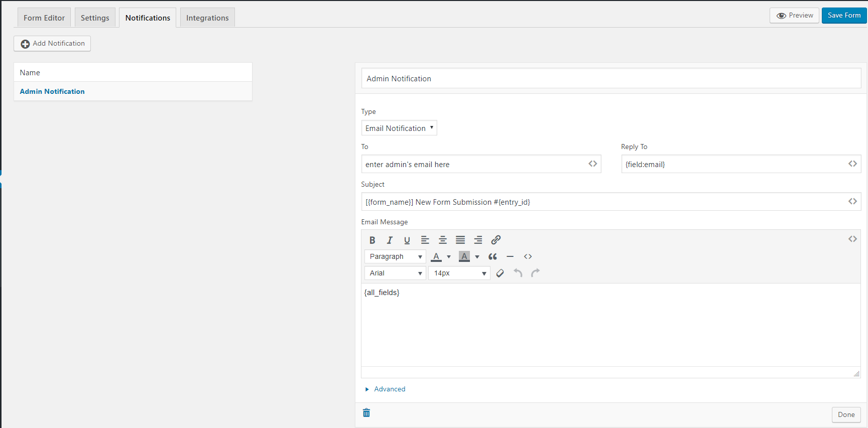Open smart tags for Email Message

coord(852,239)
